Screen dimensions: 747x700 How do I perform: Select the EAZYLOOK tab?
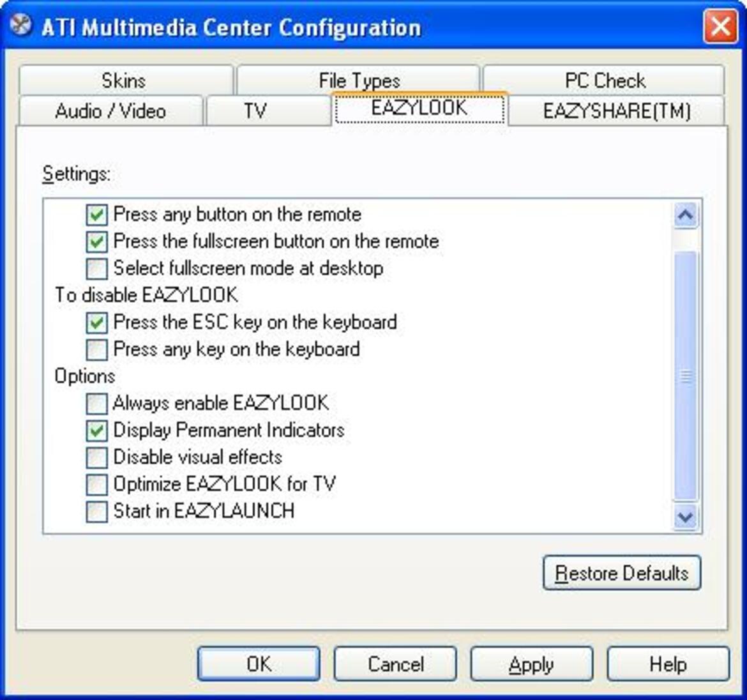tap(419, 109)
